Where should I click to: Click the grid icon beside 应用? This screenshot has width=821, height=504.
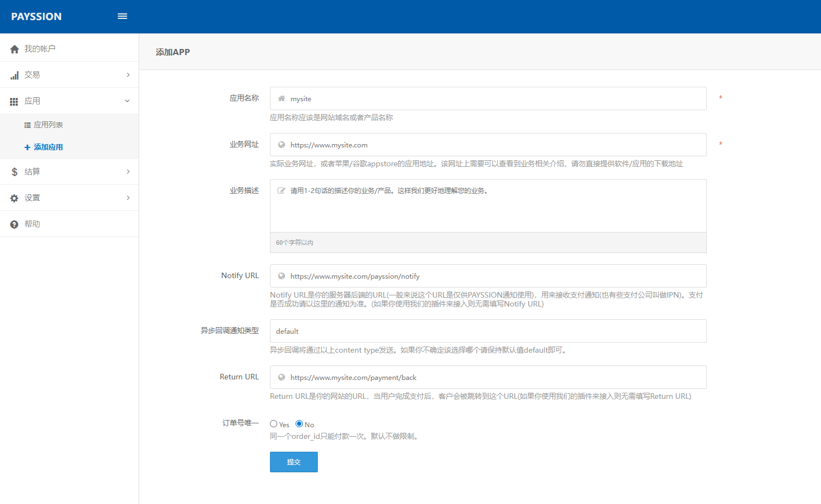coord(14,101)
